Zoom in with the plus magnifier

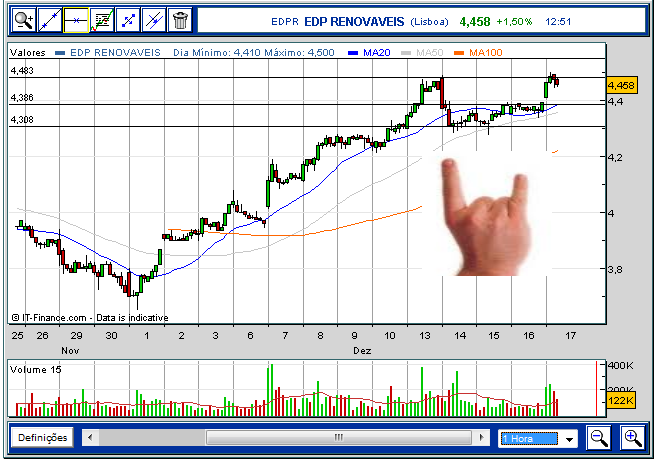click(632, 438)
